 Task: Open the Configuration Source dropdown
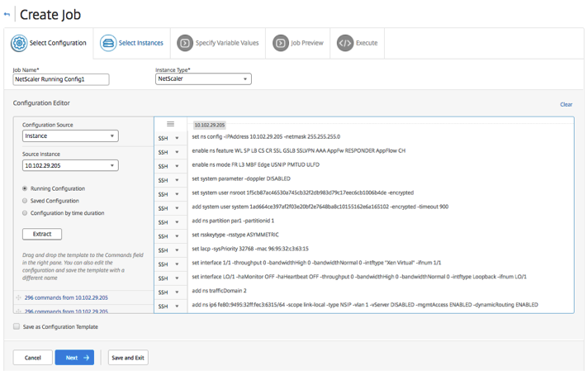[70, 136]
